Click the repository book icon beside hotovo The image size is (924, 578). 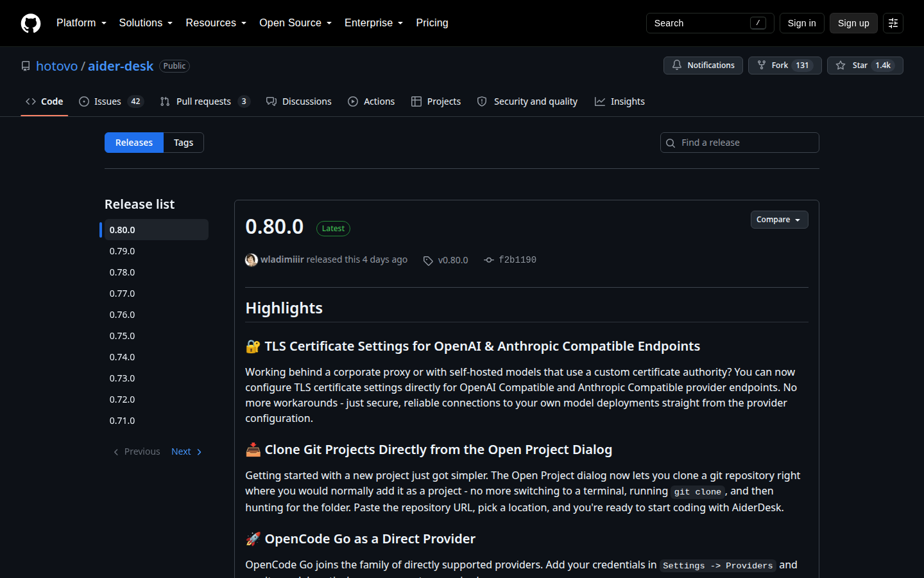pos(26,66)
